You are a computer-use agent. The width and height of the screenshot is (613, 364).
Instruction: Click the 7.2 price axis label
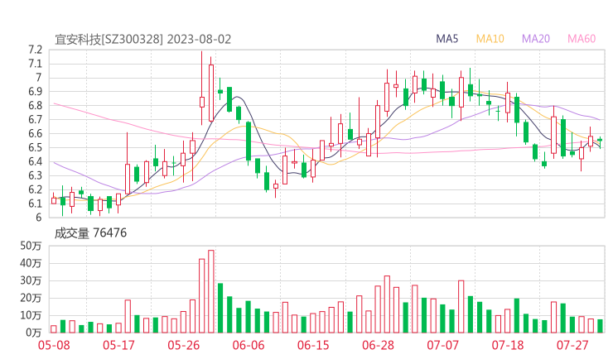click(35, 50)
